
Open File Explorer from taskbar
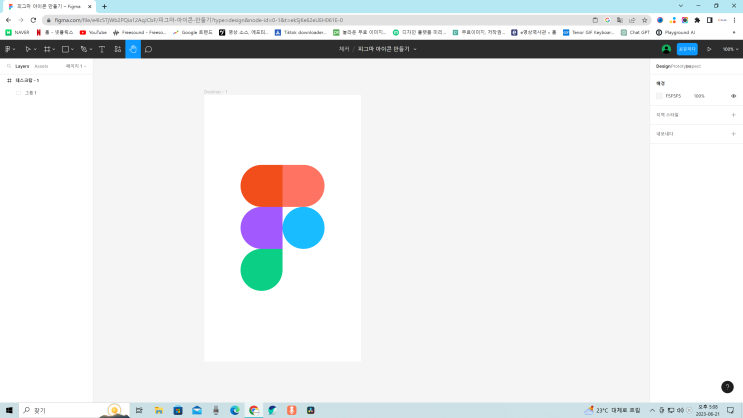(x=159, y=410)
